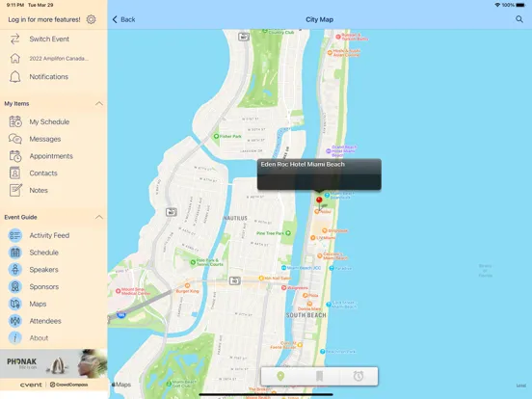Viewport: 532px width, 399px height.
Task: Click the Notifications bell icon
Action: tap(14, 77)
